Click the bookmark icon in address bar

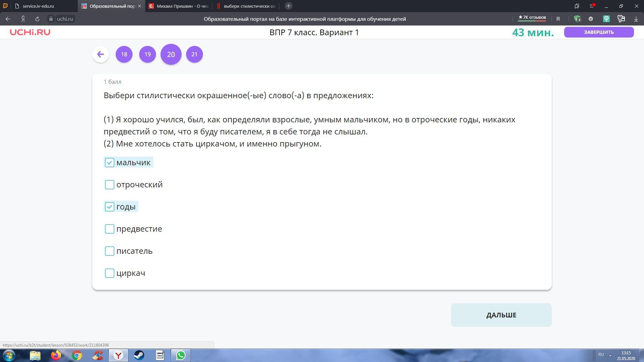558,19
